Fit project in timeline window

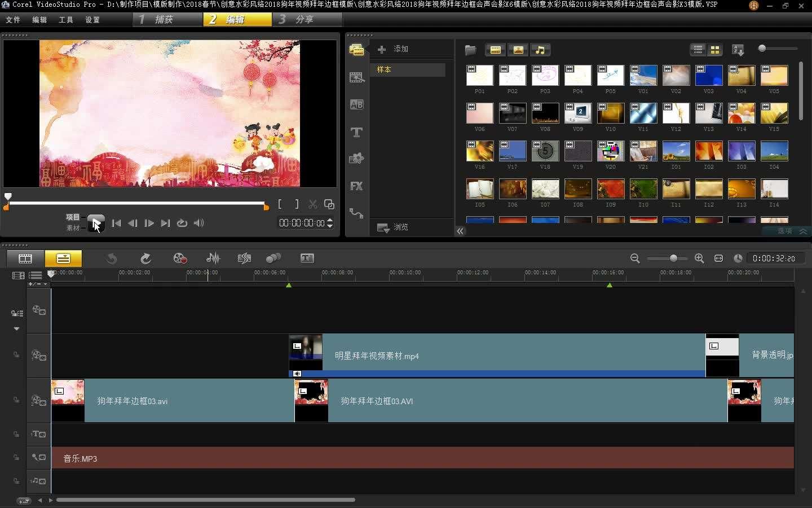(x=718, y=258)
